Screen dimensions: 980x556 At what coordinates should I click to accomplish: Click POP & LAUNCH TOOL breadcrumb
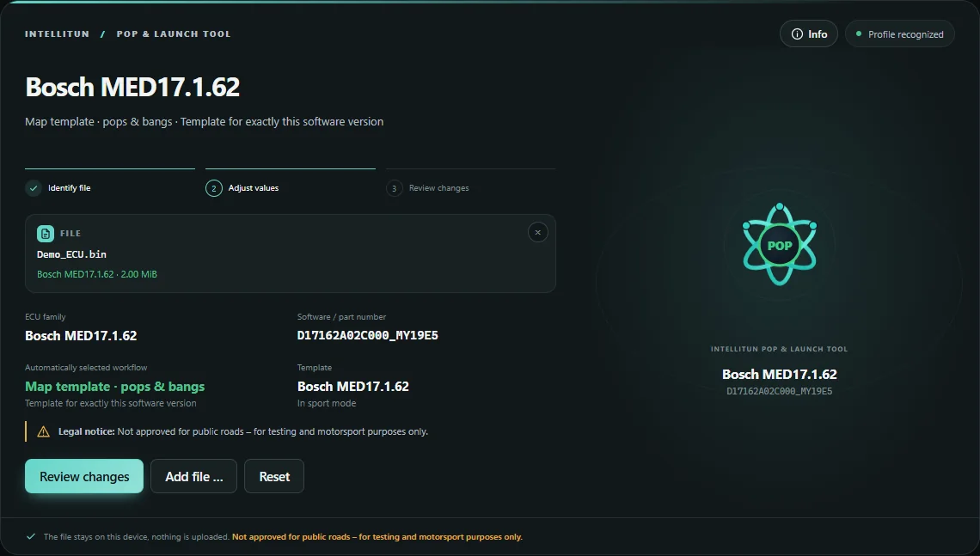pos(174,34)
